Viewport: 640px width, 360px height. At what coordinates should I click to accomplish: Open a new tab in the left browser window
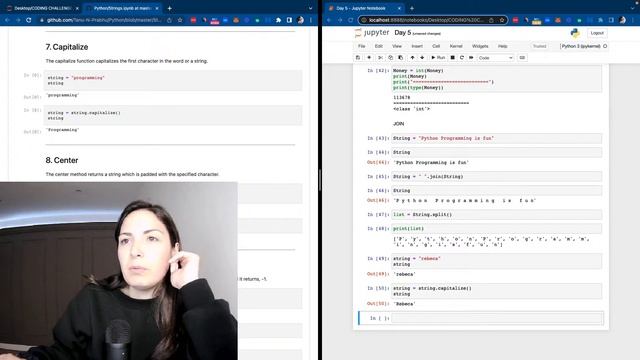click(x=169, y=8)
